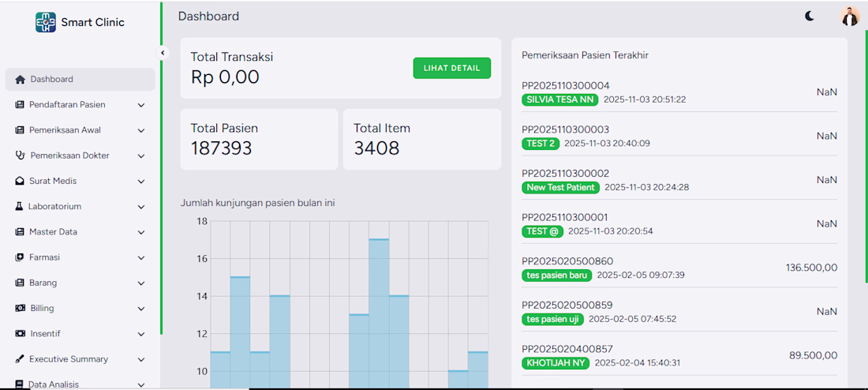The width and height of the screenshot is (868, 390).
Task: Click the Laboratorium flask icon
Action: tap(19, 207)
